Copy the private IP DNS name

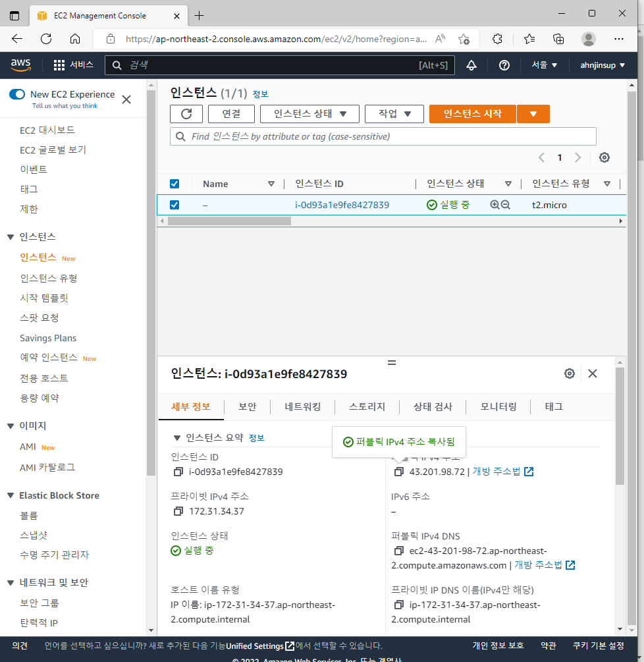(x=399, y=605)
